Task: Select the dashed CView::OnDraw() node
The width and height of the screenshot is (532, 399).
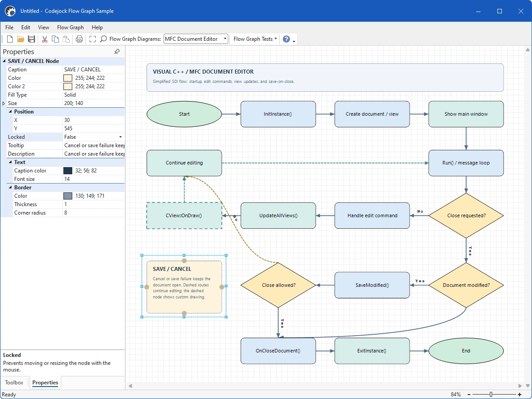Action: click(x=184, y=215)
